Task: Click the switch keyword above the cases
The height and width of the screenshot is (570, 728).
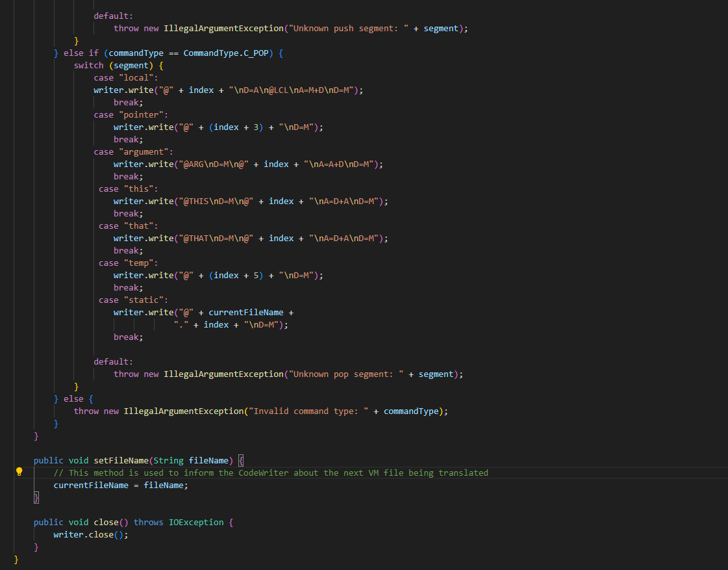Action: (88, 65)
